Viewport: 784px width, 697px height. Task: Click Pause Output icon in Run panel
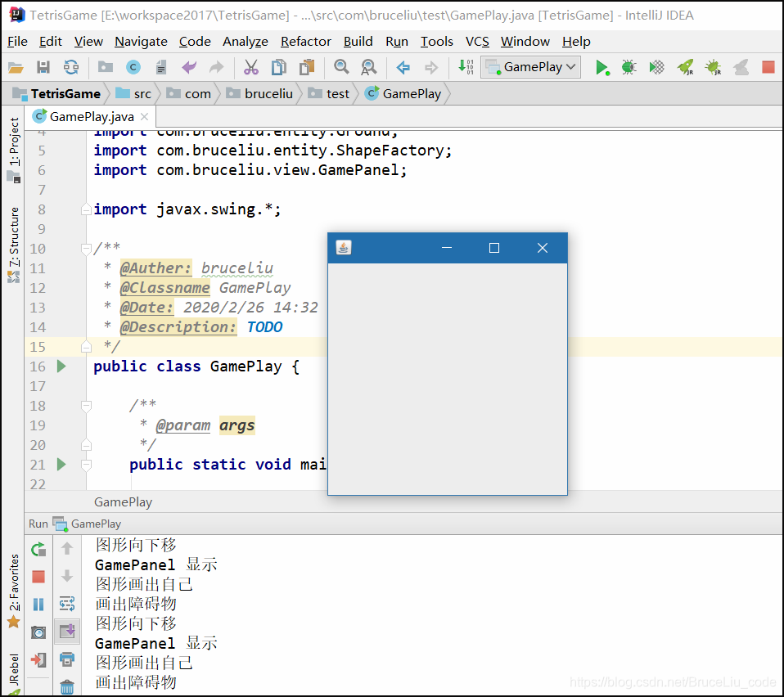pyautogui.click(x=38, y=605)
